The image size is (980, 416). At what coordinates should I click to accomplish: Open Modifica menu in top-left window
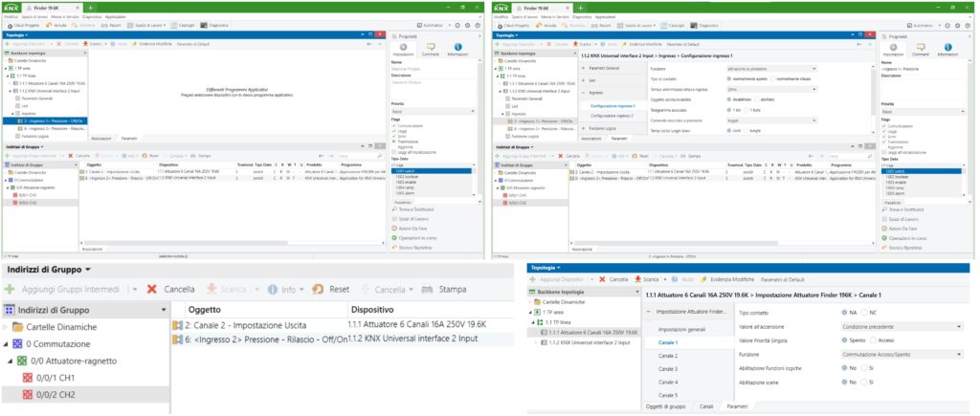[x=11, y=17]
